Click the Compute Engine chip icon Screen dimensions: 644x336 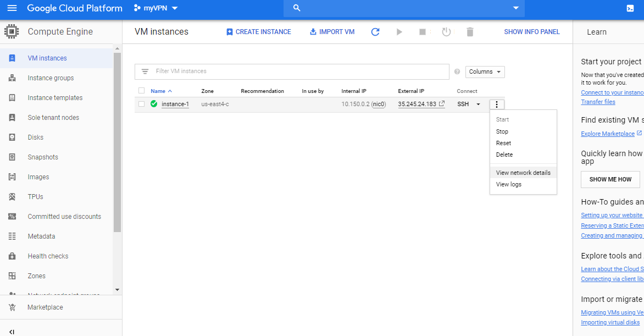point(12,32)
